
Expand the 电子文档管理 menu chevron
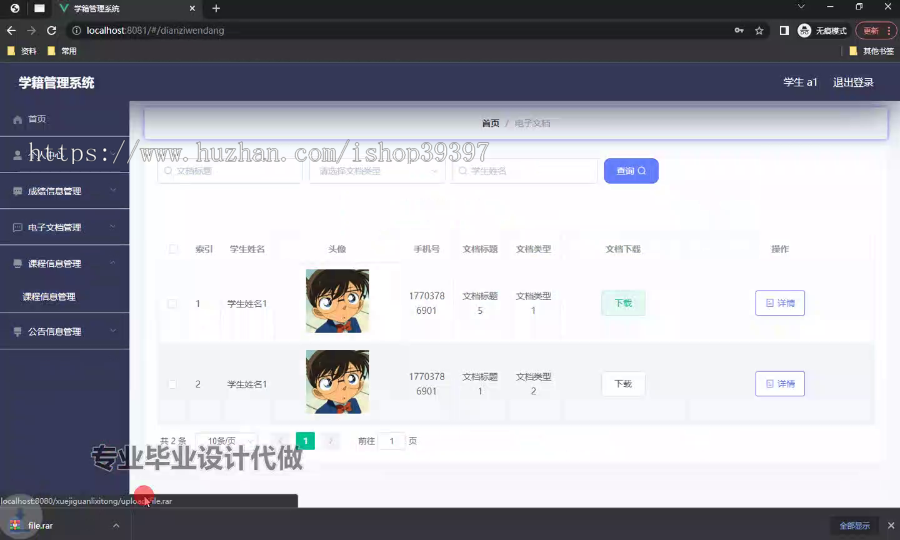(113, 227)
